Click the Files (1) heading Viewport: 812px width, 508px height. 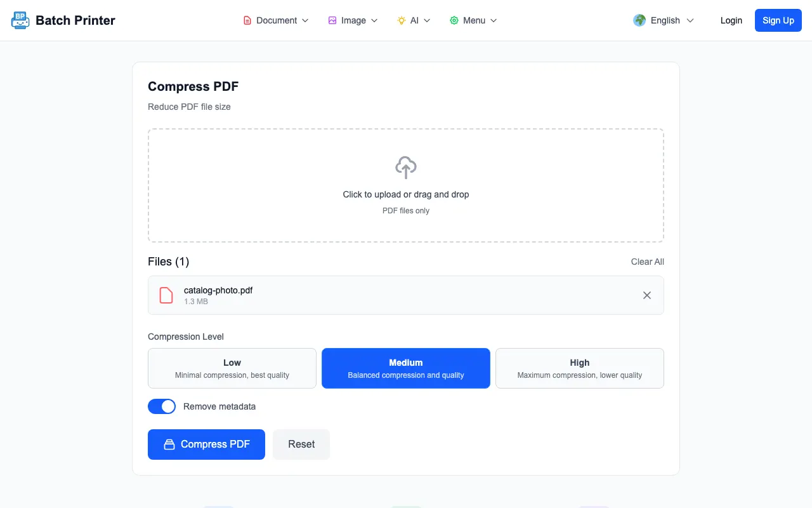tap(169, 262)
